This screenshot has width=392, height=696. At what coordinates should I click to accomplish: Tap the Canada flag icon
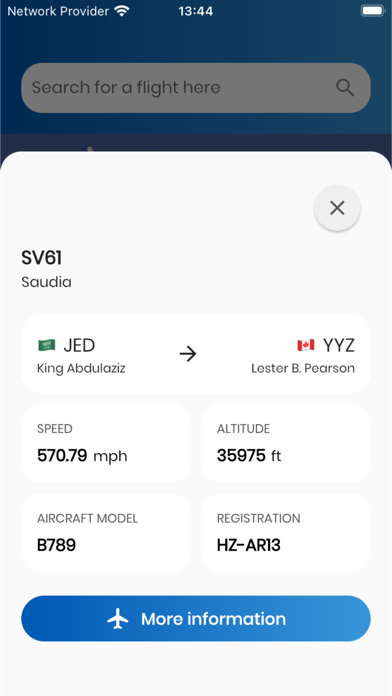[x=306, y=345]
